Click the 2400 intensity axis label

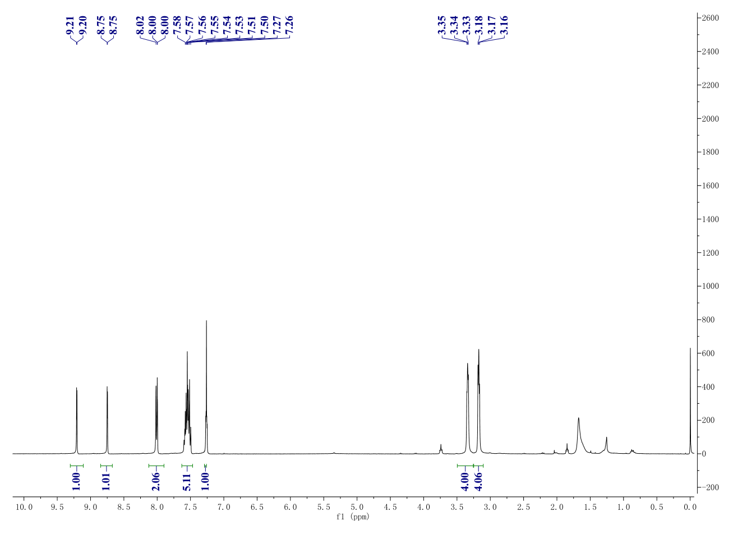pyautogui.click(x=711, y=52)
